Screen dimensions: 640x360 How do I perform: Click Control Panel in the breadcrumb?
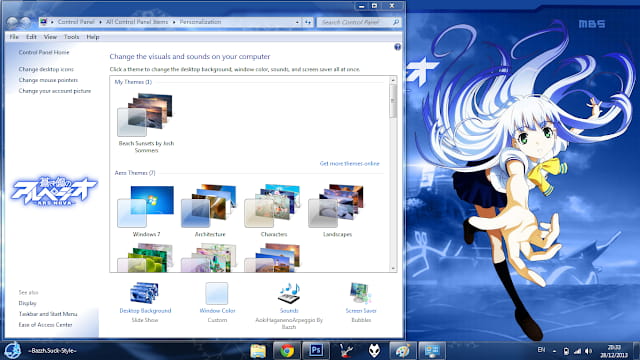(76, 22)
